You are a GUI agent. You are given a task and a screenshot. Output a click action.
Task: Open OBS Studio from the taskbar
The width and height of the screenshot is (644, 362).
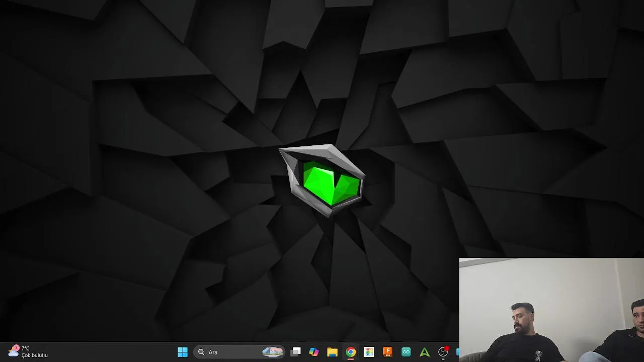pos(443,352)
